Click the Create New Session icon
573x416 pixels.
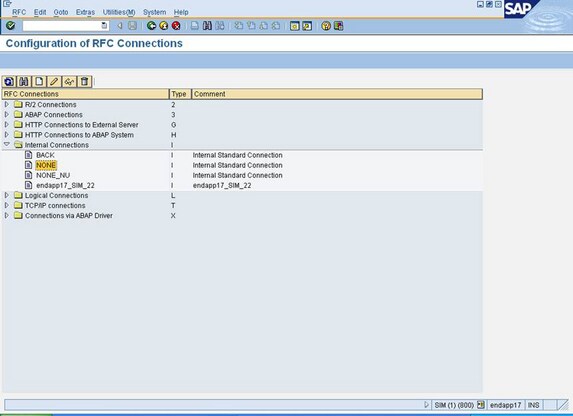[x=295, y=26]
